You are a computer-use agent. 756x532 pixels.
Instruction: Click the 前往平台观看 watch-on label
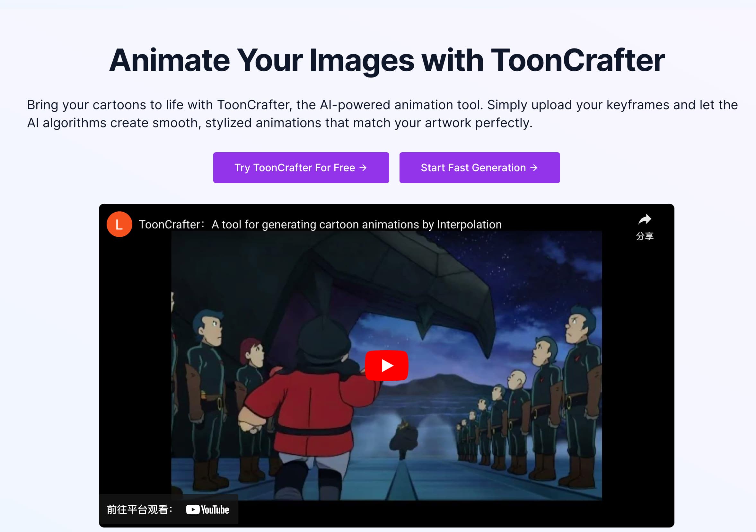coord(140,510)
